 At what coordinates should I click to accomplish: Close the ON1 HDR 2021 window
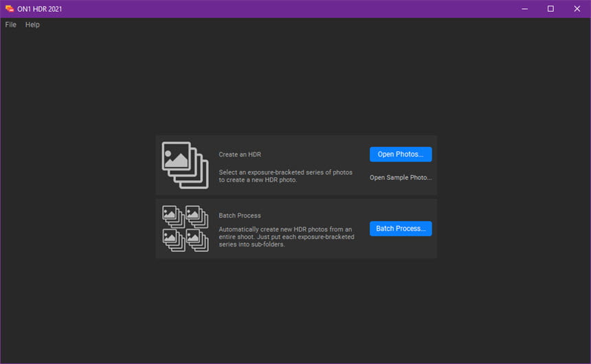click(577, 9)
